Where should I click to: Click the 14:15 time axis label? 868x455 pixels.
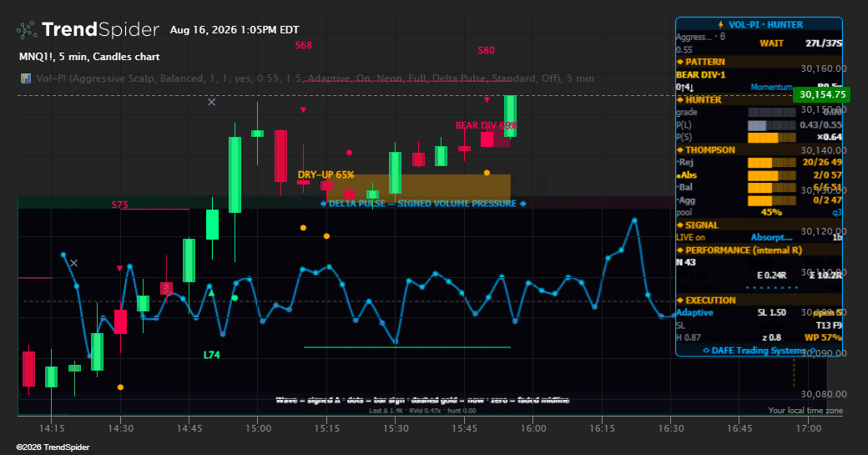tap(52, 428)
